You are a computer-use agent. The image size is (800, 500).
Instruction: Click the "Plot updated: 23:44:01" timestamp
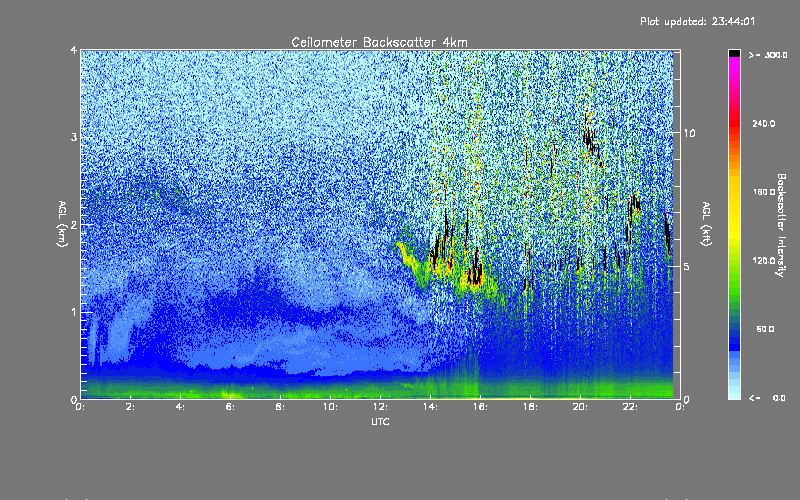697,21
